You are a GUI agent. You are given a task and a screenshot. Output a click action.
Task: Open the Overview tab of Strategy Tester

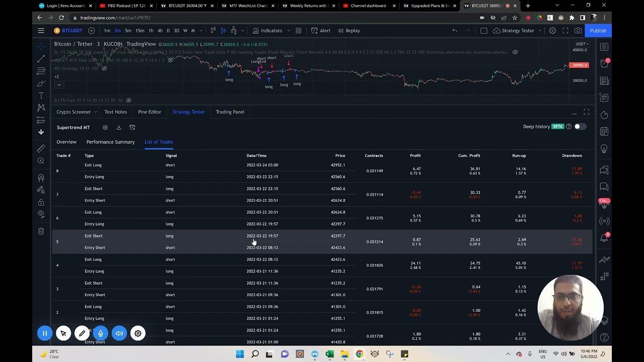(x=66, y=142)
